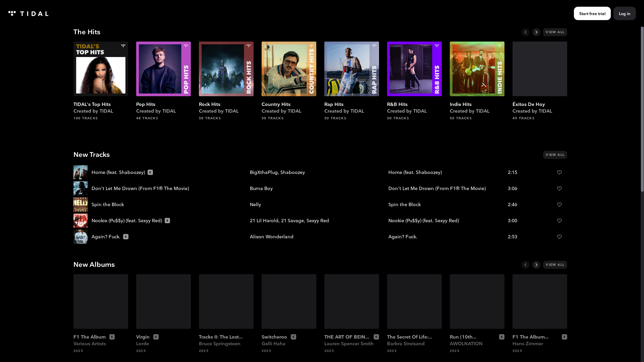Play Spin the Block Nelly artwork
Screen dimensions: 644x362
point(80,204)
